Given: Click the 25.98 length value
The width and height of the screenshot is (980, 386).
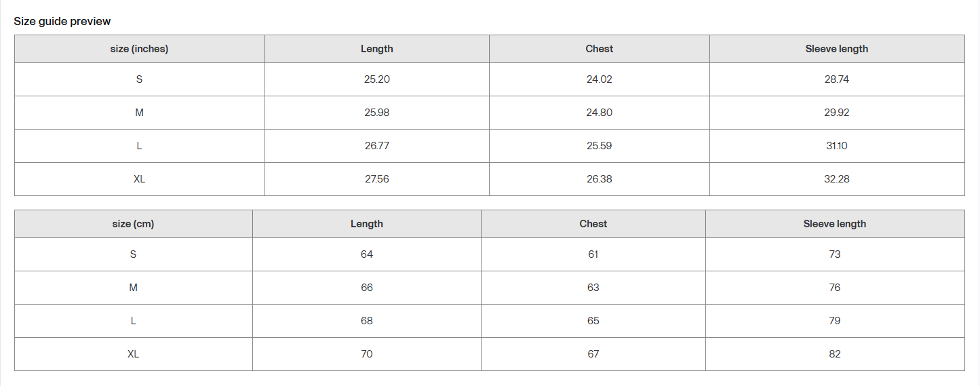Looking at the screenshot, I should (x=376, y=113).
